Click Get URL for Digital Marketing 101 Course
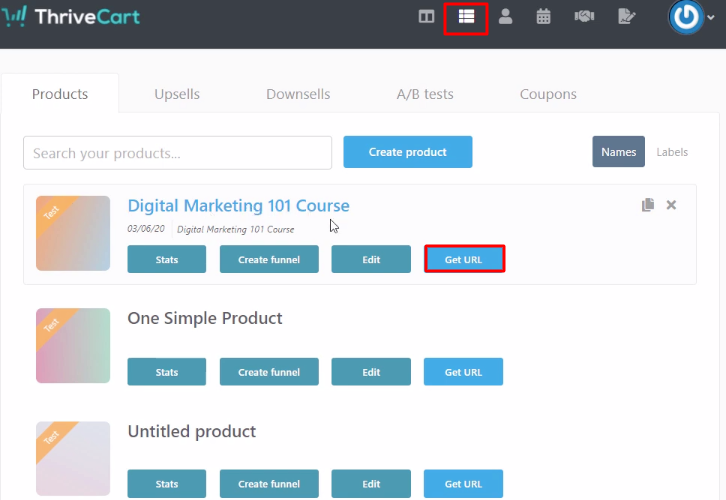 coord(464,259)
